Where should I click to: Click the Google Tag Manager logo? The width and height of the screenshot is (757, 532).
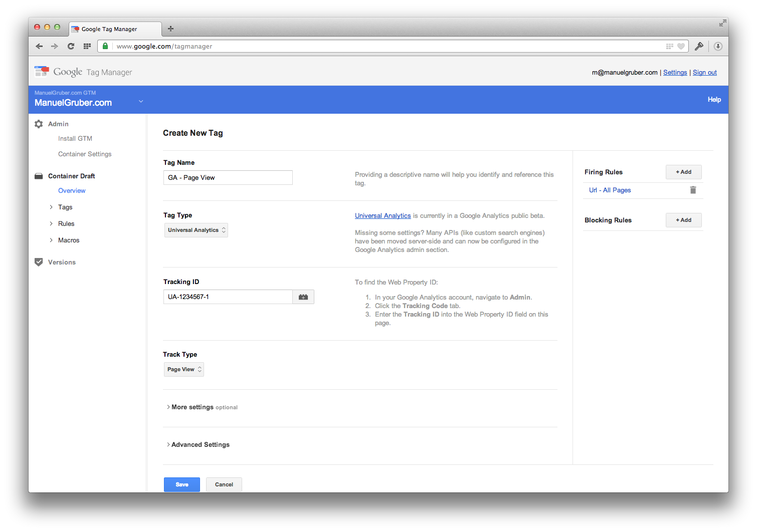(x=83, y=72)
